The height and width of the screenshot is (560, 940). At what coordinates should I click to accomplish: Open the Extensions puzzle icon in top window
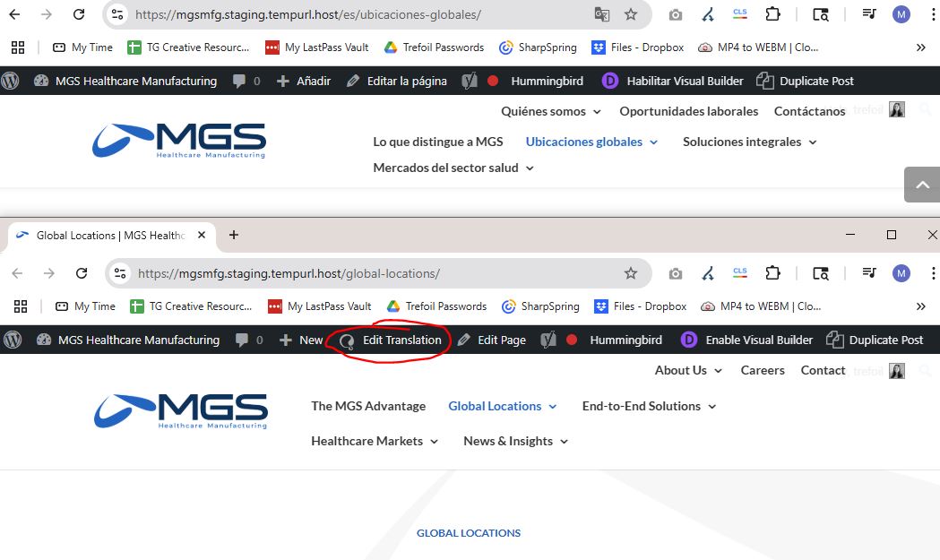tap(772, 14)
